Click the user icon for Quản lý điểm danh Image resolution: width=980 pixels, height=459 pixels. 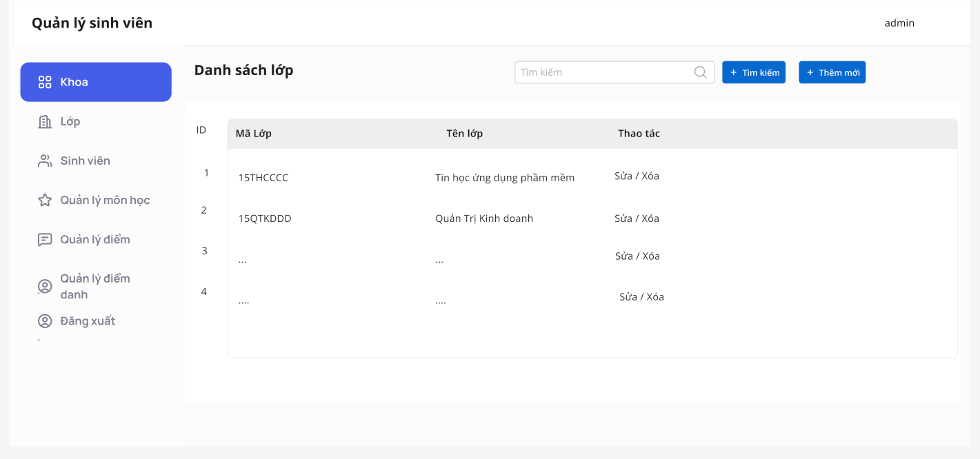pyautogui.click(x=45, y=287)
